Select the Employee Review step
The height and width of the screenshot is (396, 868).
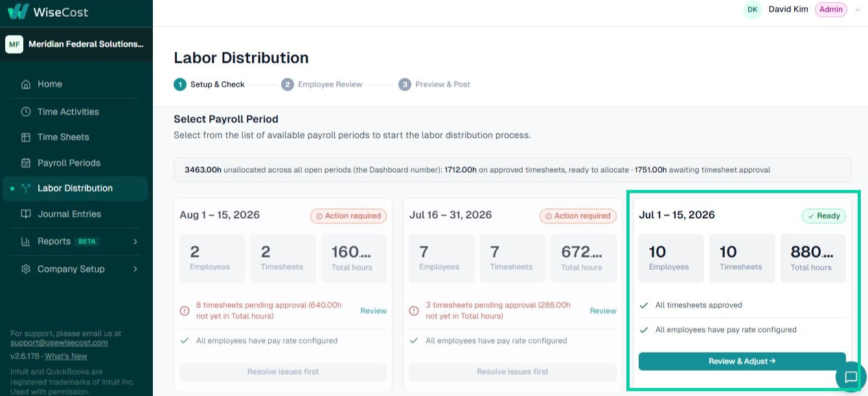pyautogui.click(x=322, y=85)
